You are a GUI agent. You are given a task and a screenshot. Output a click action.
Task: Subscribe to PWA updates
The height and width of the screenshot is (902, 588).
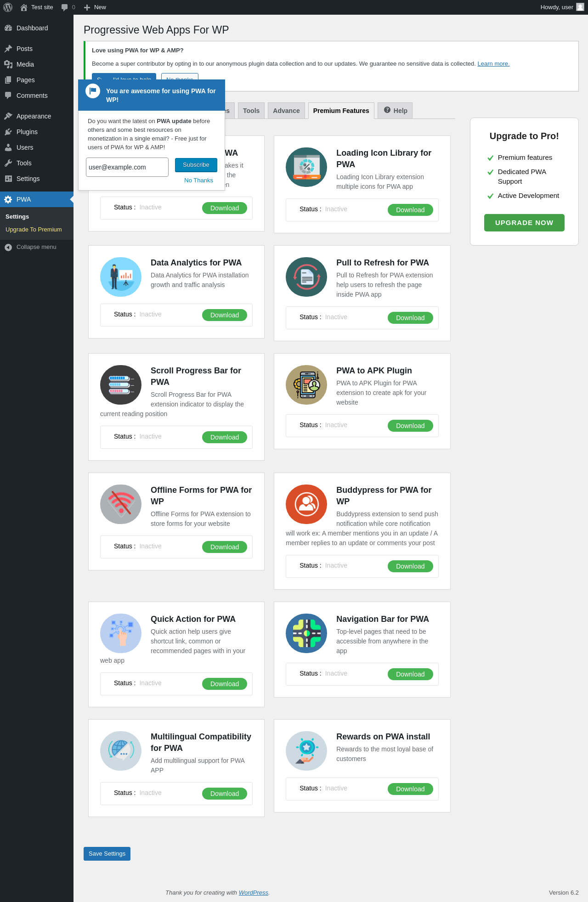(x=196, y=165)
